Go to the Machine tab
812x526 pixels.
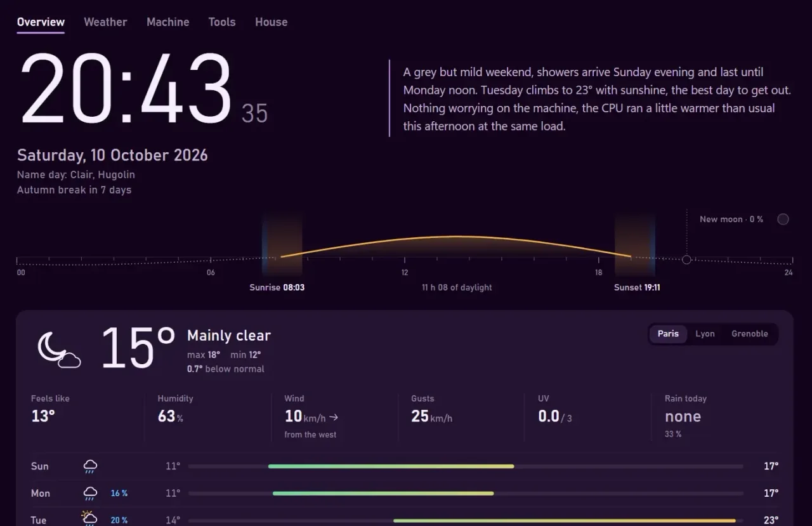pos(167,22)
